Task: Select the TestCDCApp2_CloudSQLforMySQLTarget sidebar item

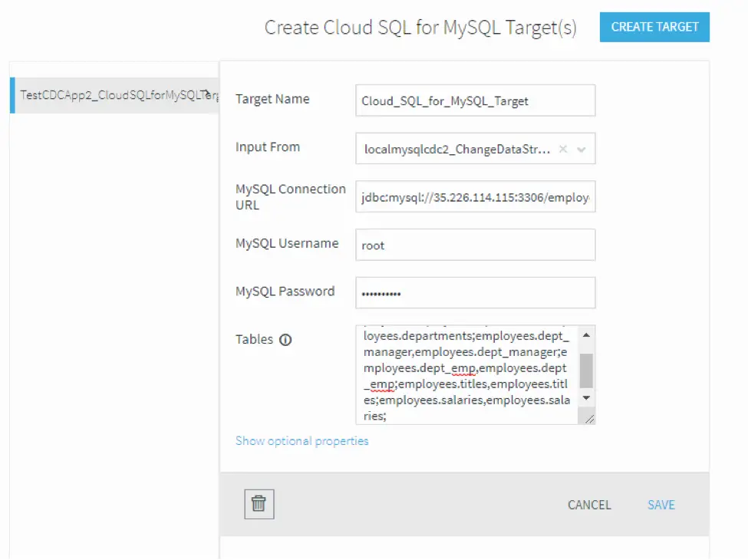Action: [115, 95]
